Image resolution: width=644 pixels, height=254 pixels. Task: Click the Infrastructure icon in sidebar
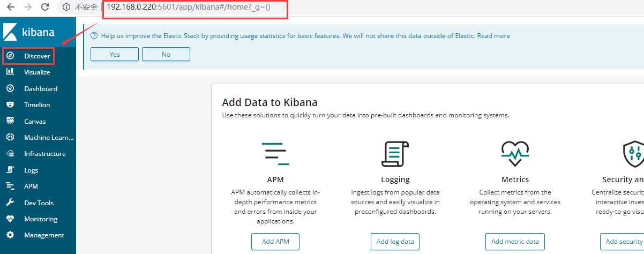pos(10,153)
